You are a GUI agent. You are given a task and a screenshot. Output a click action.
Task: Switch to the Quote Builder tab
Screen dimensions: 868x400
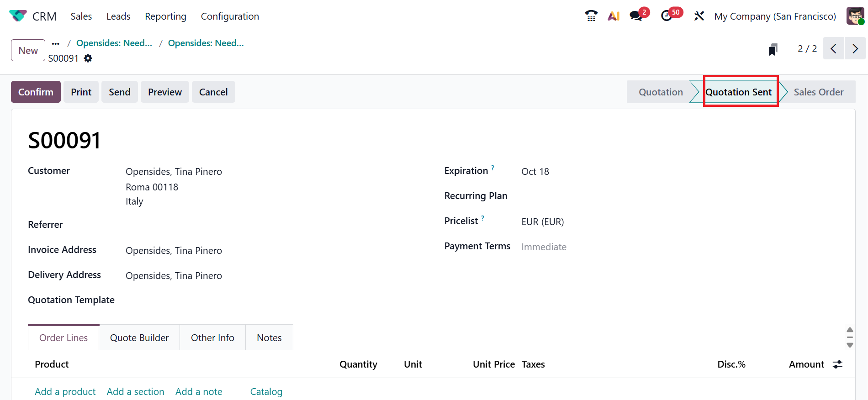tap(139, 338)
